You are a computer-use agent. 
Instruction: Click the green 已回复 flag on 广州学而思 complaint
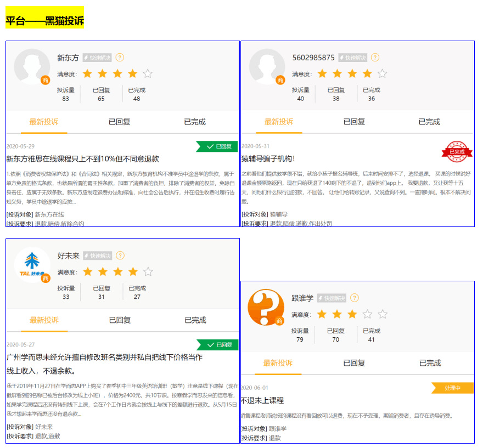[217, 344]
